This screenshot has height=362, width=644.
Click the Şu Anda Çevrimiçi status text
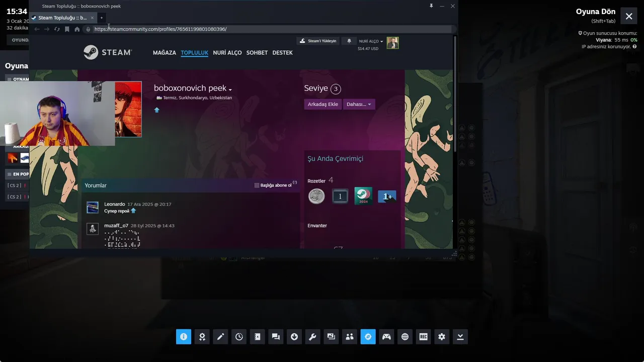click(x=335, y=158)
